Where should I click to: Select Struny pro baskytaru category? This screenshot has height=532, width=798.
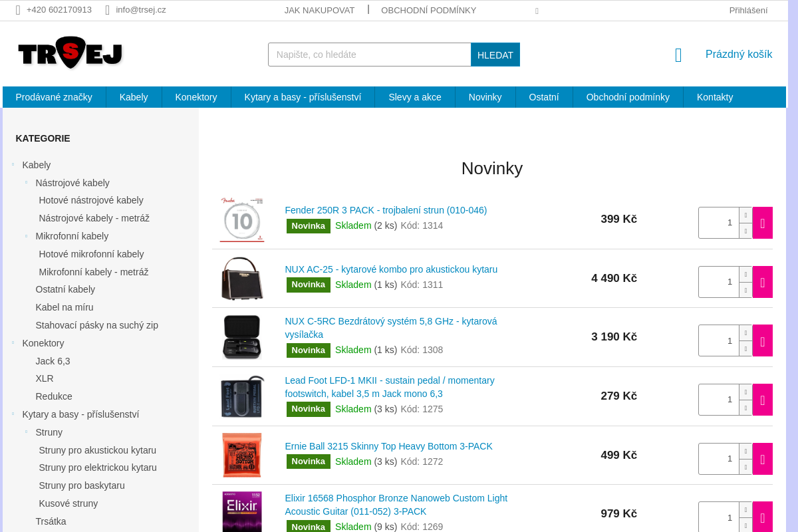82,485
